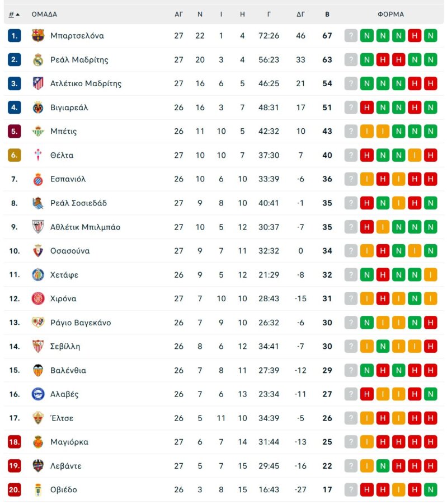Click the Oviedo crest at the bottom row
The height and width of the screenshot is (504, 447).
37,489
